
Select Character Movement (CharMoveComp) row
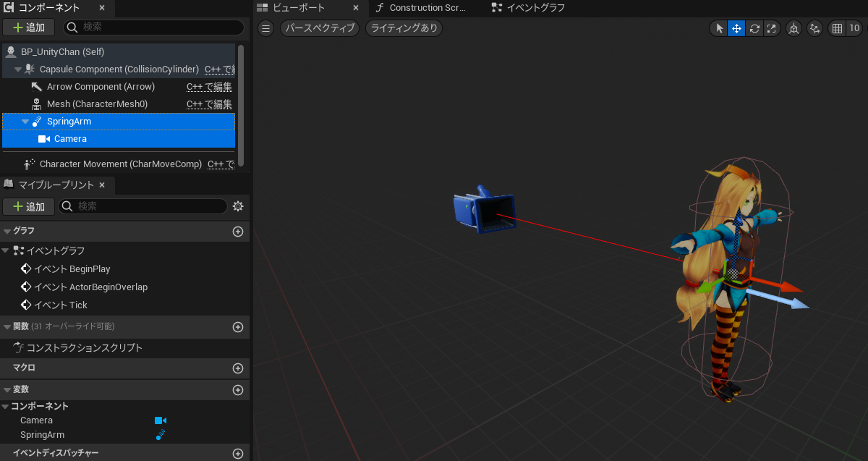(119, 164)
